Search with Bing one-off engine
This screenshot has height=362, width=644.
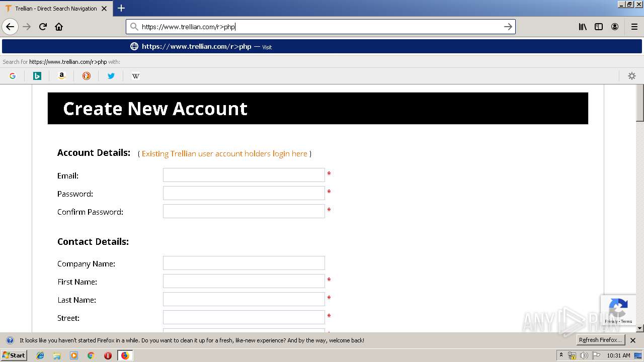click(x=37, y=76)
